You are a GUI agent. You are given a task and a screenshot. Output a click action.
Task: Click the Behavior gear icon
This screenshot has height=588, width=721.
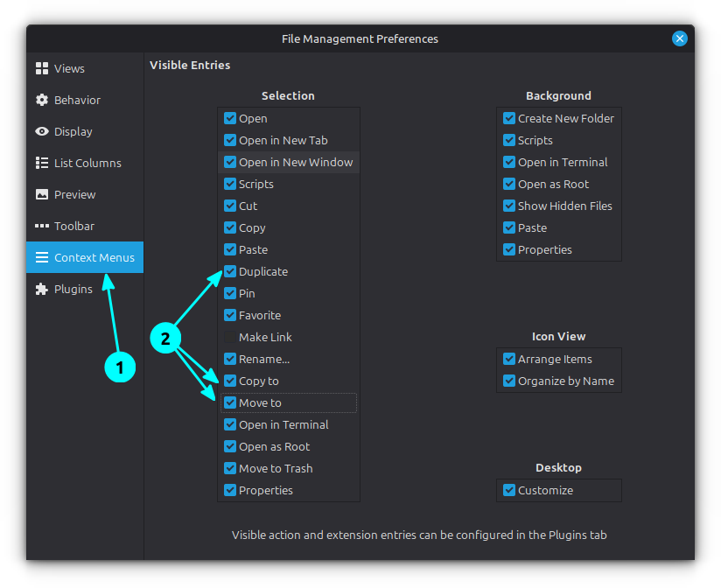pos(41,100)
